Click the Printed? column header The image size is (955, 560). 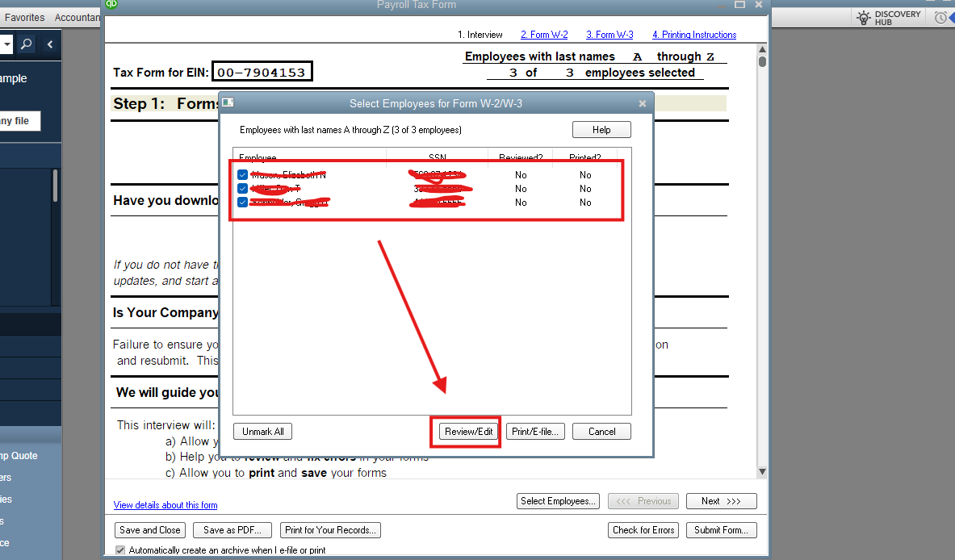(584, 157)
